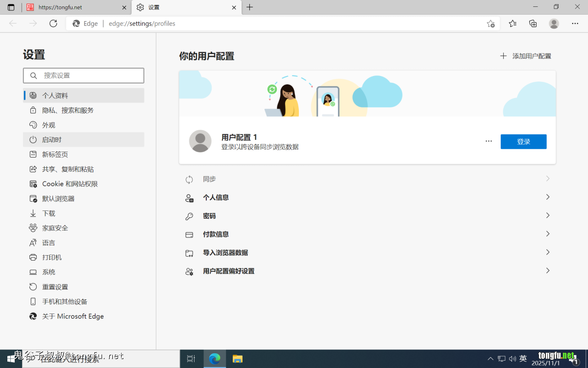Open the Edge settings and more menu
Viewport: 588px width, 368px height.
[x=575, y=24]
